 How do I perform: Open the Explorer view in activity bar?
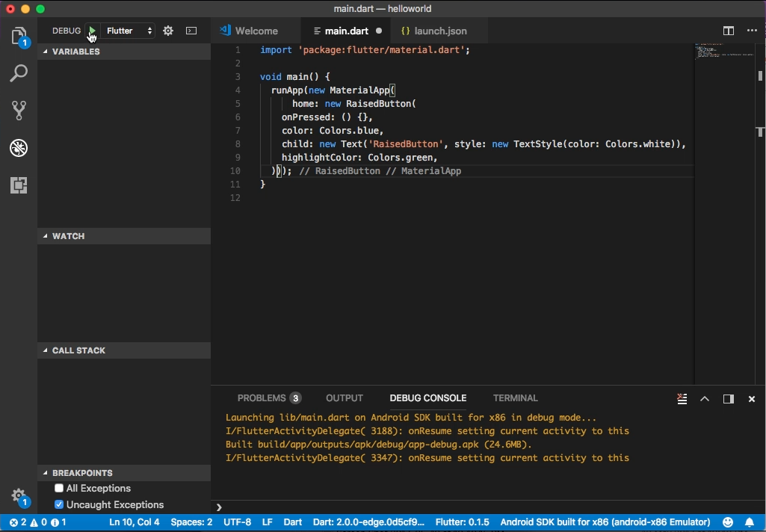19,36
